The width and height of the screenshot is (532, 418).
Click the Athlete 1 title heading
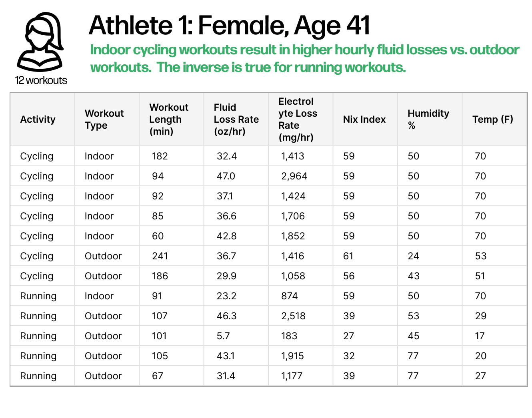tap(229, 26)
